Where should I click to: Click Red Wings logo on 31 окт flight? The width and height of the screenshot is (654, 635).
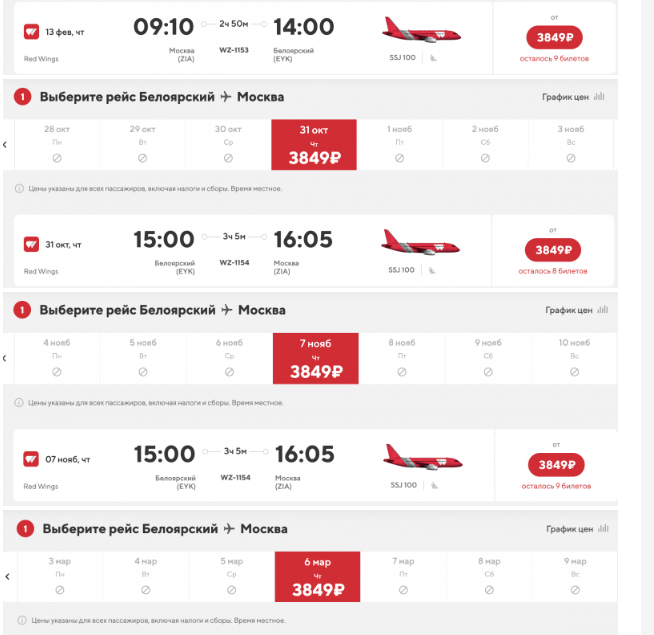pos(31,244)
